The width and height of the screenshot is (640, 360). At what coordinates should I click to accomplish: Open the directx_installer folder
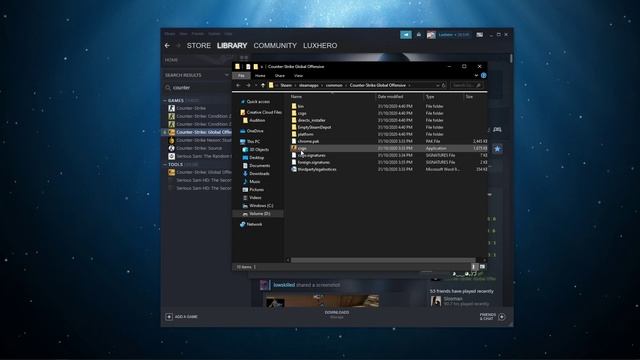pos(311,120)
